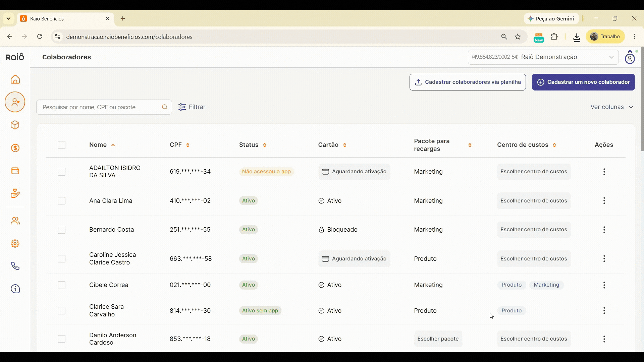Open actions menu for Cibele Correa
This screenshot has width=644, height=362.
pyautogui.click(x=604, y=285)
